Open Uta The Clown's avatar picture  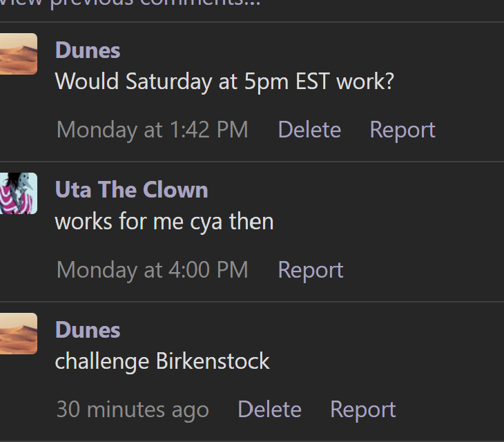coord(19,193)
